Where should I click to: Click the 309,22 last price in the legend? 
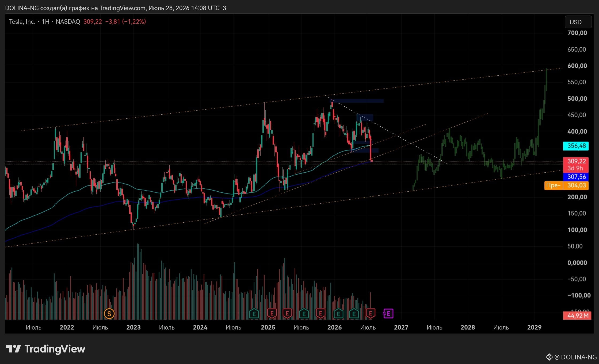[x=93, y=22]
